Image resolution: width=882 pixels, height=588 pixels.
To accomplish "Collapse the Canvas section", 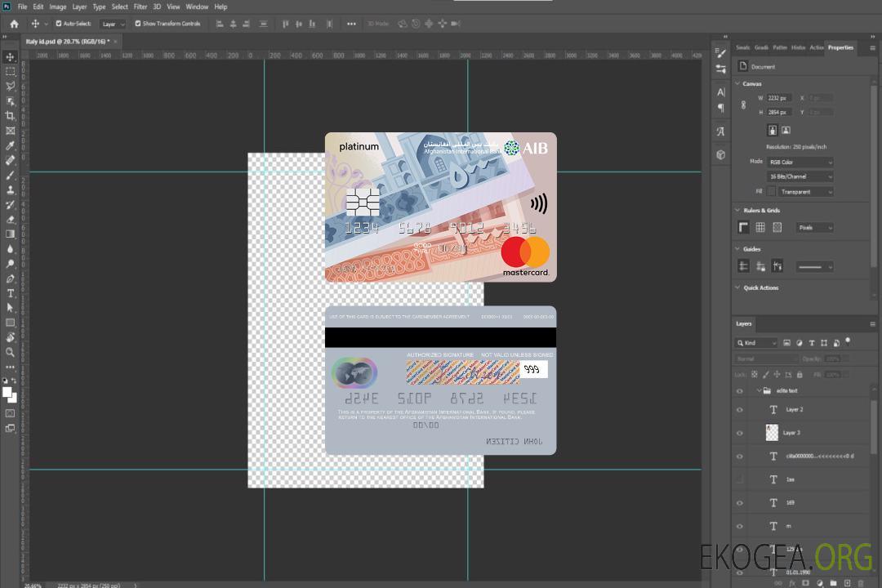I will (x=737, y=83).
